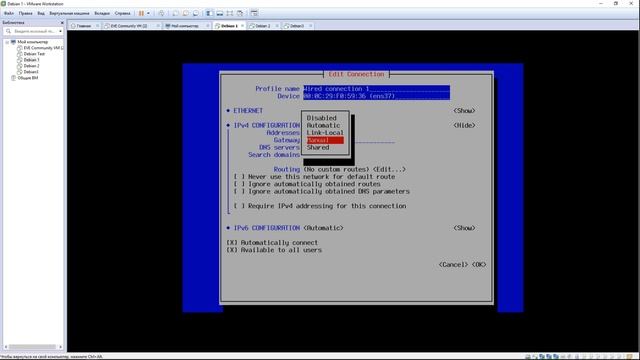The image size is (640, 360).
Task: Switch to the Debian 2 tab
Action: 262,26
